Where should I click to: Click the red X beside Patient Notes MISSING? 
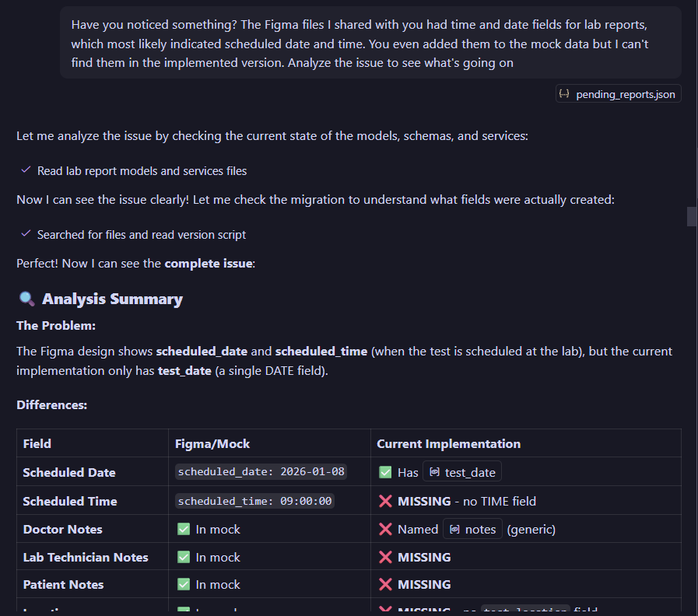[386, 584]
